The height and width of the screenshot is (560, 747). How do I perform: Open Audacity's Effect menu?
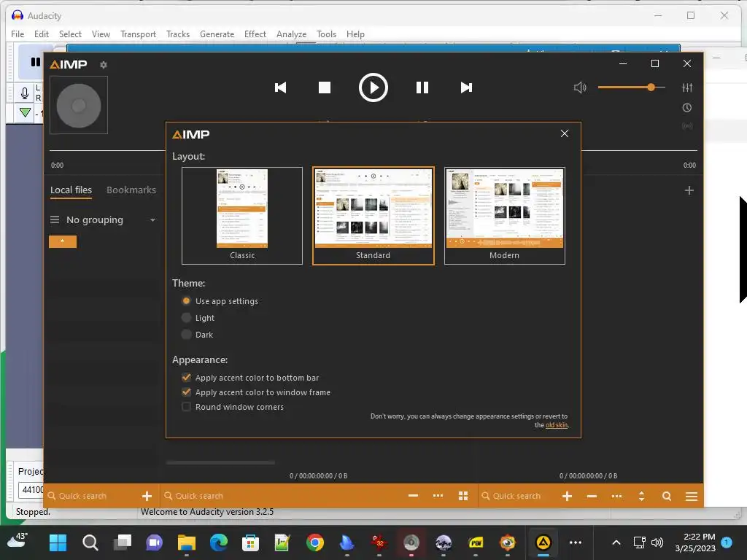[255, 34]
